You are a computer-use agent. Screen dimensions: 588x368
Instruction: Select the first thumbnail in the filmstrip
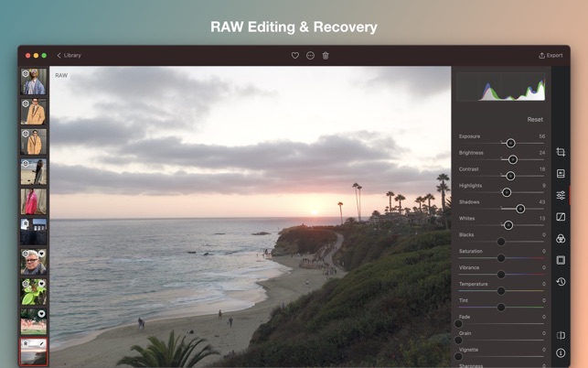pos(34,82)
